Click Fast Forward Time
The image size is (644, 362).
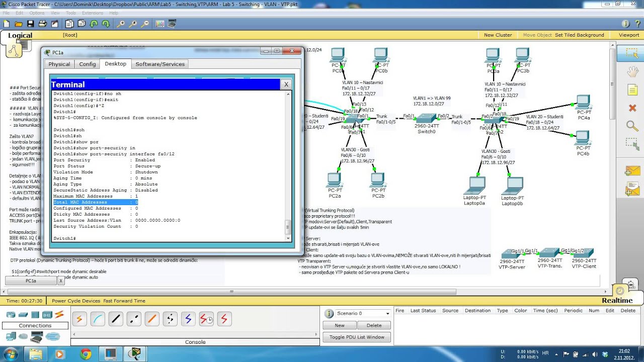coord(124,301)
